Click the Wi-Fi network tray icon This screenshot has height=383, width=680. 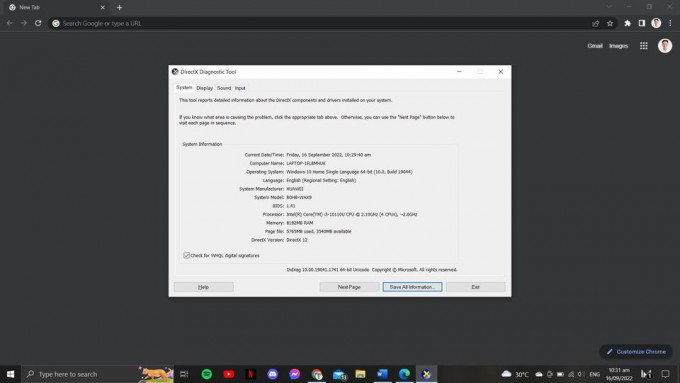pyautogui.click(x=571, y=374)
